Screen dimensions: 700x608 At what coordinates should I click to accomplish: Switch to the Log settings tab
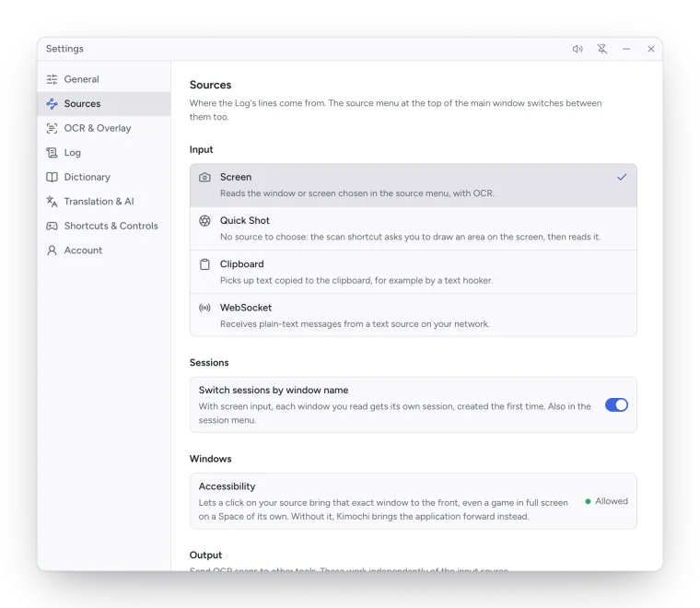click(x=104, y=153)
